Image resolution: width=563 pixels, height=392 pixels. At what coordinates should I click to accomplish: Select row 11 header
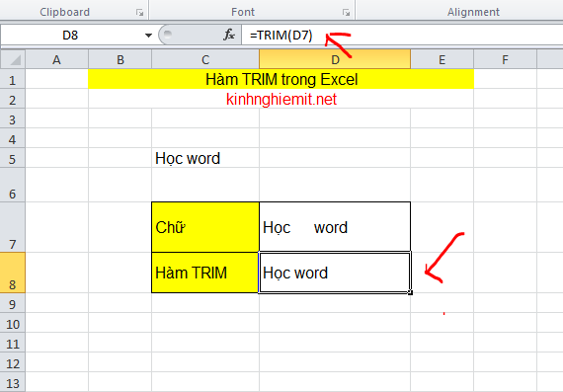click(13, 343)
